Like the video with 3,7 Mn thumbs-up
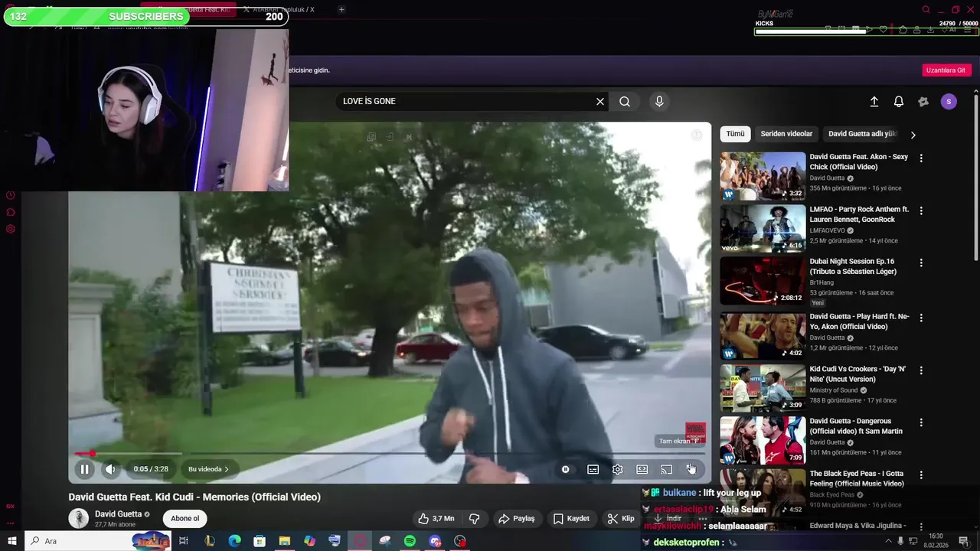This screenshot has width=980, height=551. point(436,519)
